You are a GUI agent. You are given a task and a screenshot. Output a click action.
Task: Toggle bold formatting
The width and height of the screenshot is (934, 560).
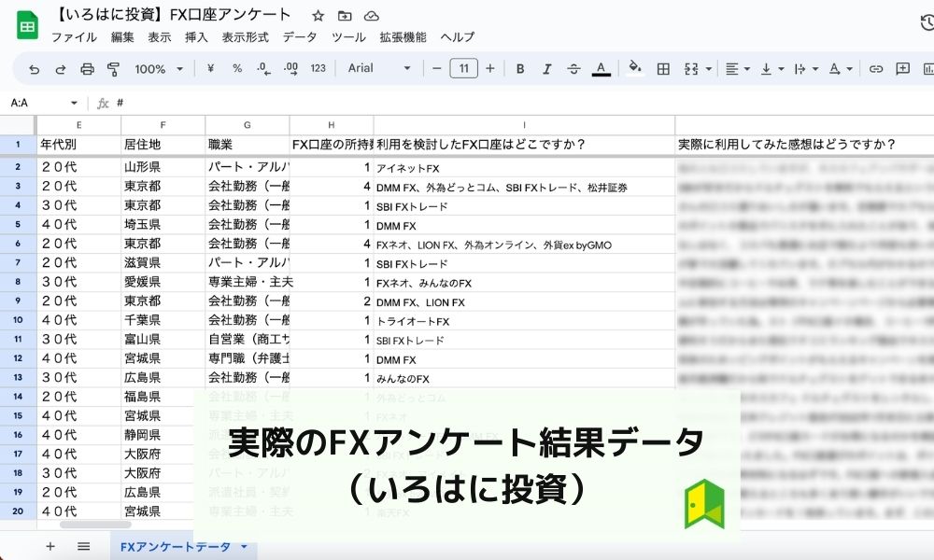coord(520,69)
